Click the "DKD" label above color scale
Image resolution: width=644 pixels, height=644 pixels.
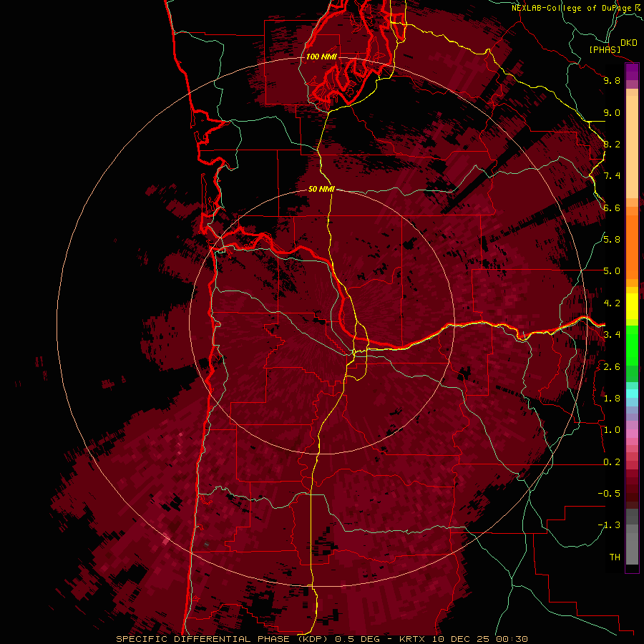(x=629, y=43)
